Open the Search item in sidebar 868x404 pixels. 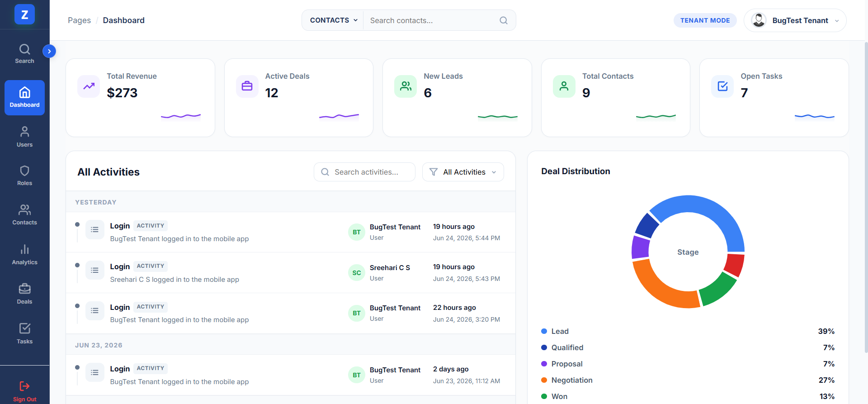pos(24,54)
